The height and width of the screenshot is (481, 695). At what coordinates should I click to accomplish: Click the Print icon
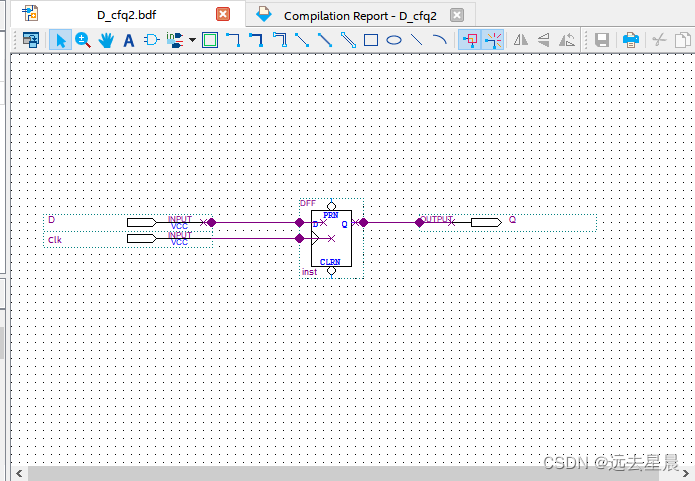pos(631,40)
